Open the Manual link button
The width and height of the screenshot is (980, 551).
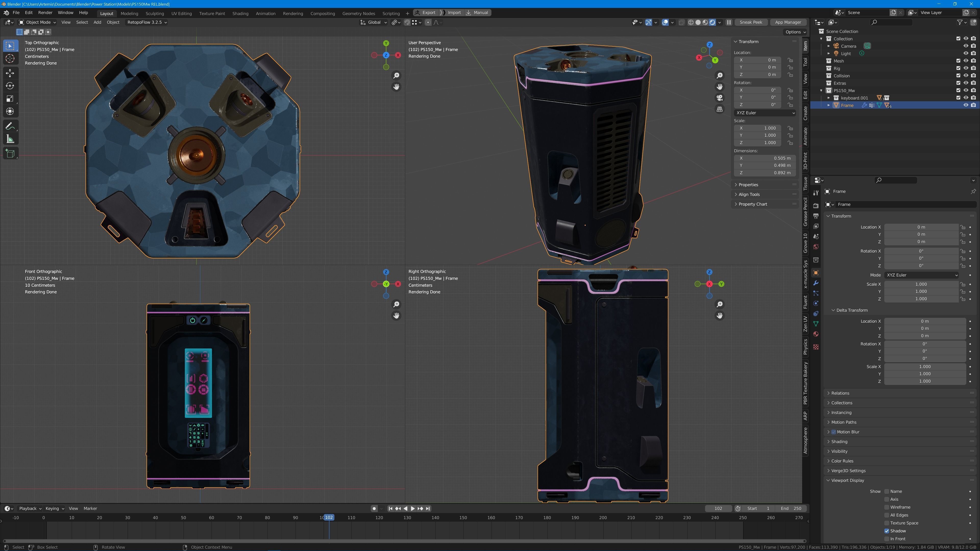click(477, 12)
